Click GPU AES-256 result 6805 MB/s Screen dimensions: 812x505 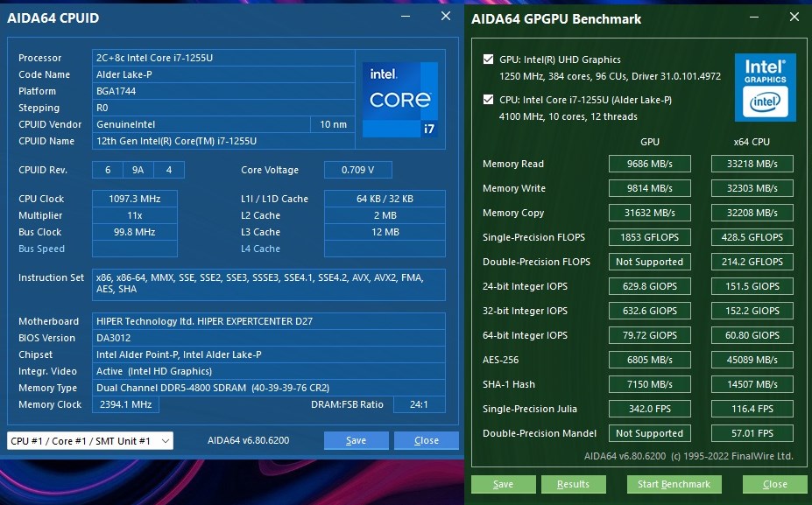tap(649, 360)
